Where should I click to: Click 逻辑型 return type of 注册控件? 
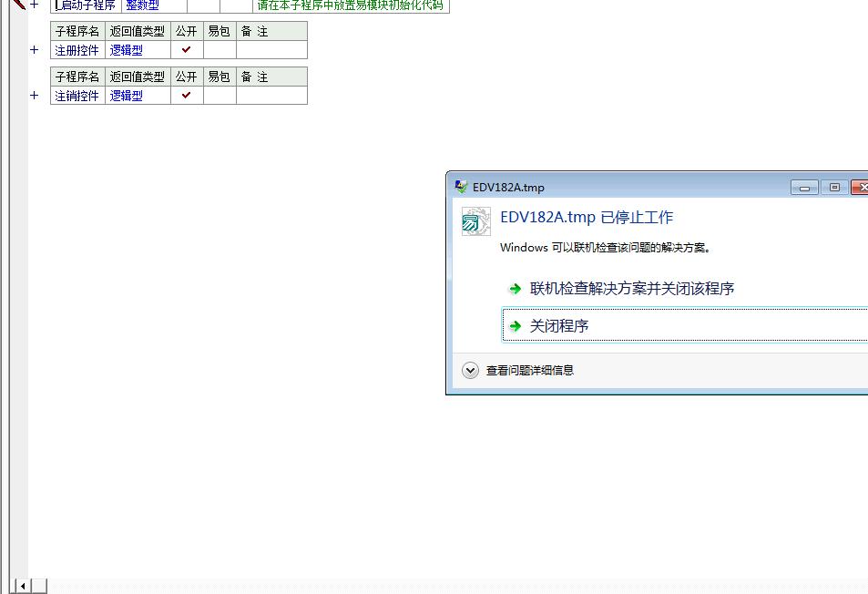pyautogui.click(x=128, y=50)
